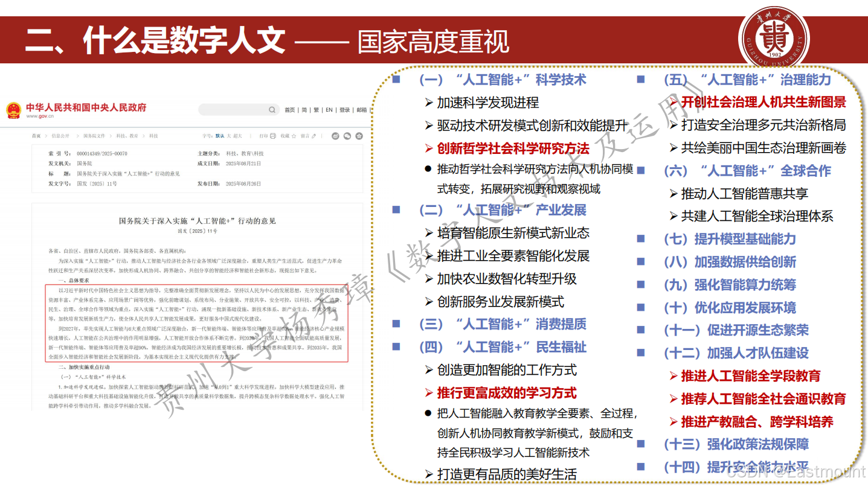Share the article via the Weibo icon
This screenshot has width=868, height=487.
coord(335,136)
